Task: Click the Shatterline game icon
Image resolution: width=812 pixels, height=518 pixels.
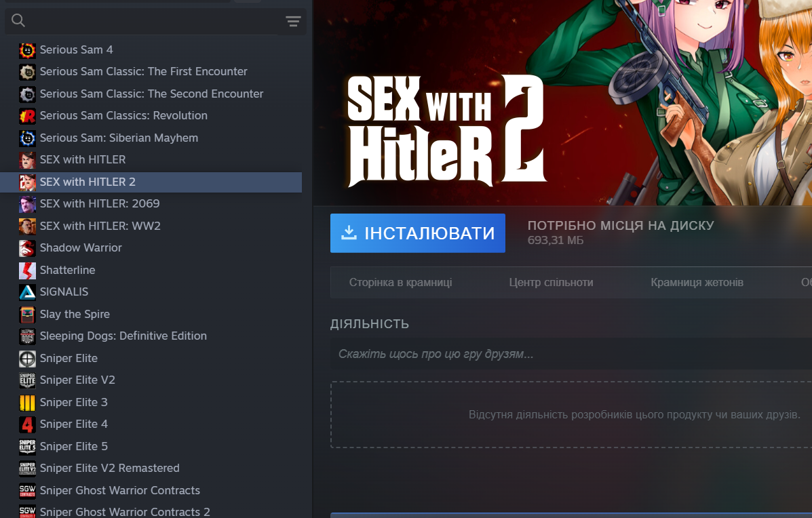Action: coord(27,270)
